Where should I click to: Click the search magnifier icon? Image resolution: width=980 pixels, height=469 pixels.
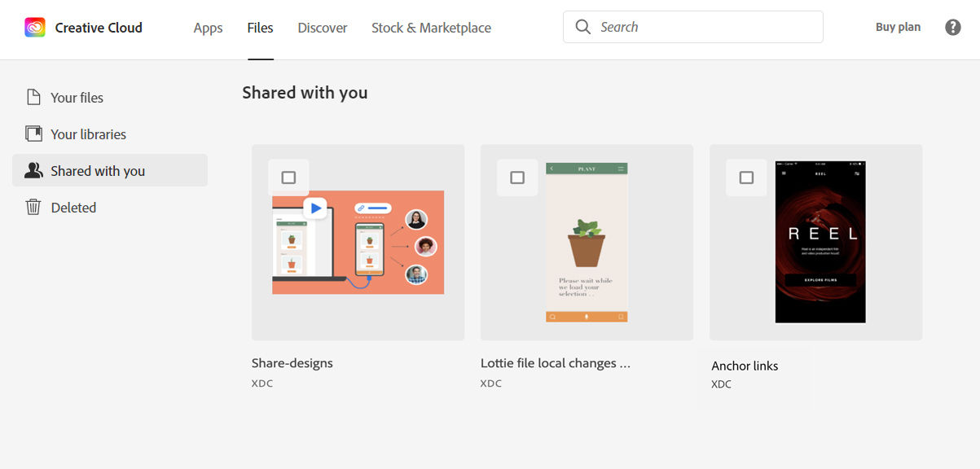tap(582, 27)
